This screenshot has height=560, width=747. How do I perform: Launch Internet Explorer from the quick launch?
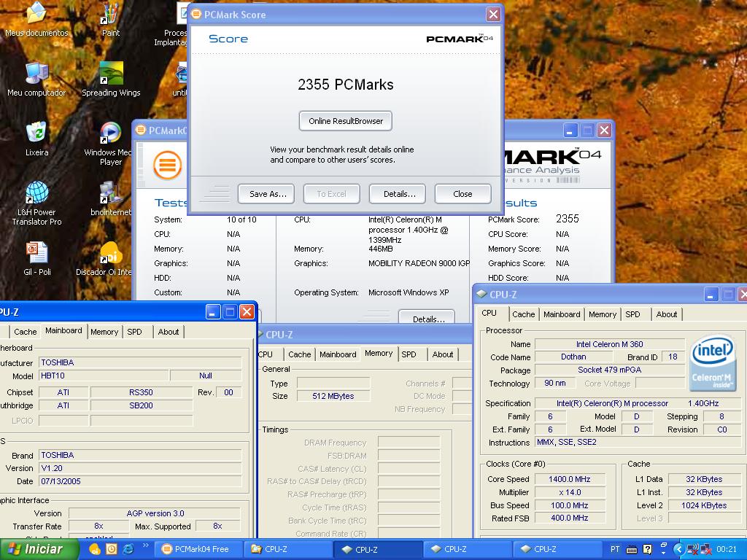coord(128,549)
